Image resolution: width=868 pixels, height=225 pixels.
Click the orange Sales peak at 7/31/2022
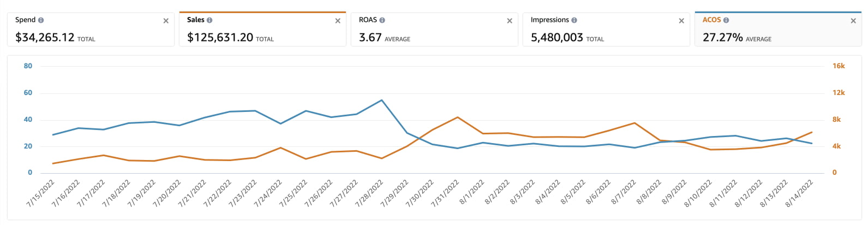coord(457,117)
